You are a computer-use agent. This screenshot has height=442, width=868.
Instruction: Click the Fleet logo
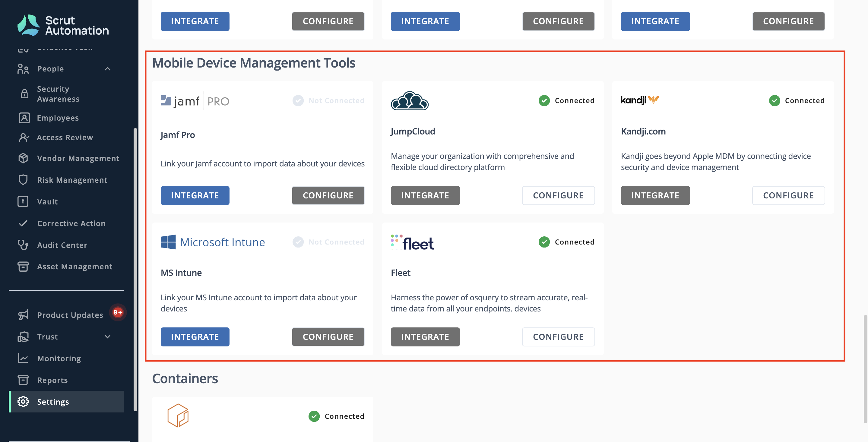[412, 242]
